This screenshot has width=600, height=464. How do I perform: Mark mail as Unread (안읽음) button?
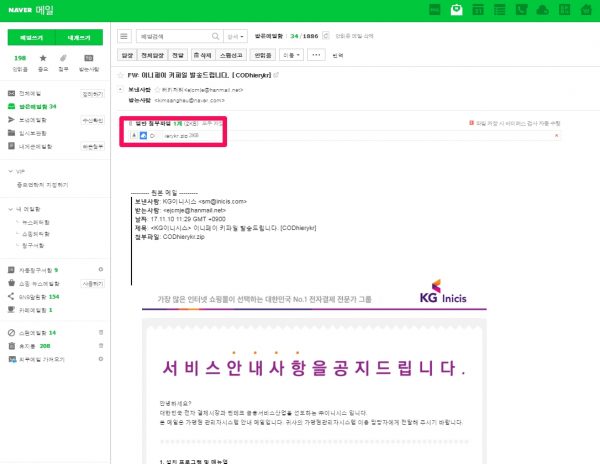click(x=262, y=55)
